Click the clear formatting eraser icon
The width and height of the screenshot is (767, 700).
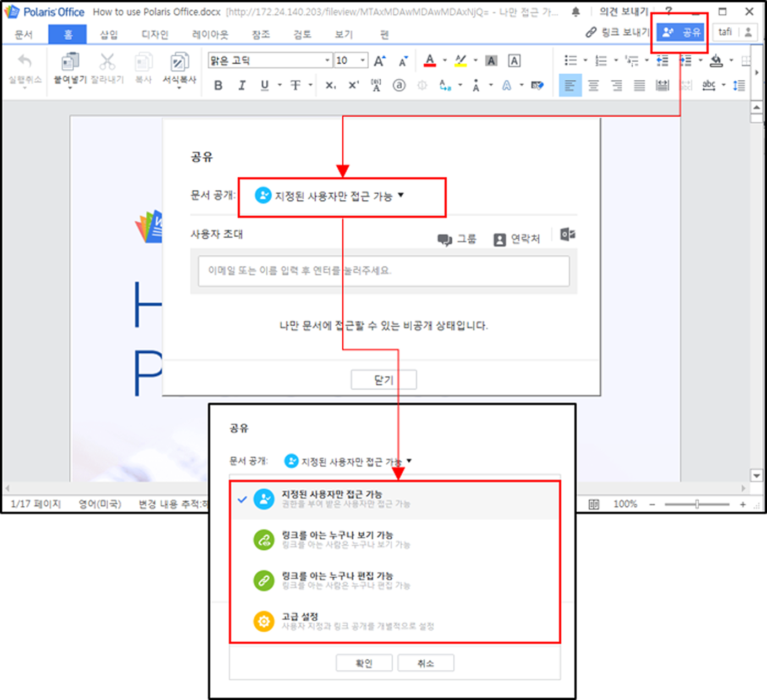coord(537,85)
